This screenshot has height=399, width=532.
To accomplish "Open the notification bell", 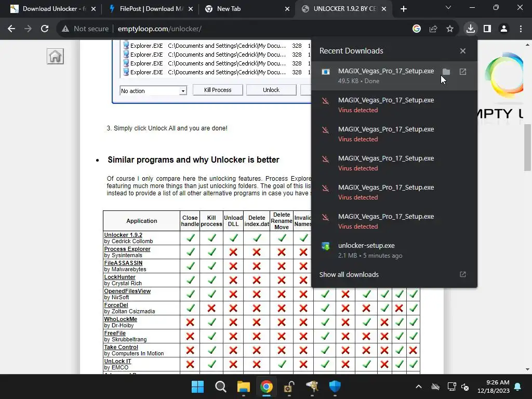I will [518, 387].
